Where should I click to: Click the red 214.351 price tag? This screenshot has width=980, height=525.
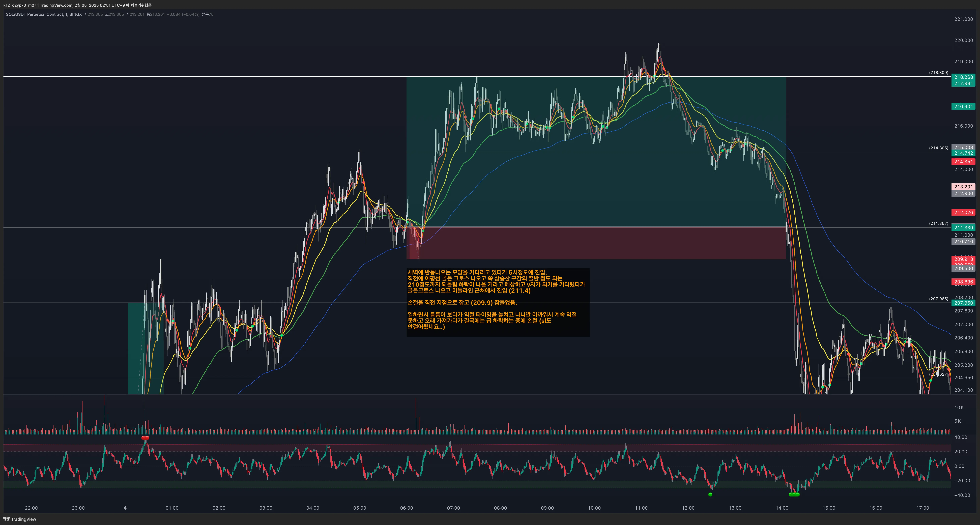(x=963, y=162)
